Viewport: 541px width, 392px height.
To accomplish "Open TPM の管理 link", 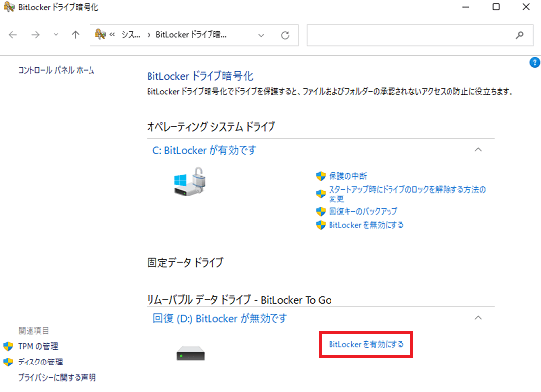I will (x=38, y=346).
